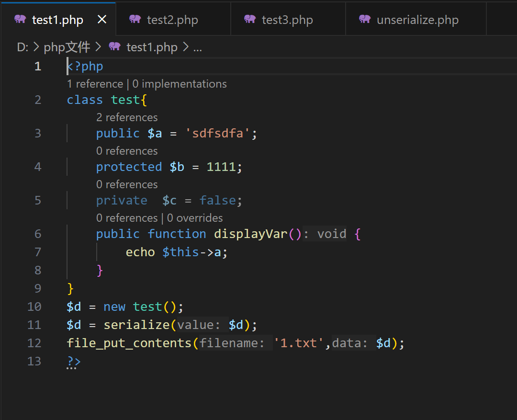Click the PHP elephant icon on test2.php tab
517x420 pixels.
point(135,19)
